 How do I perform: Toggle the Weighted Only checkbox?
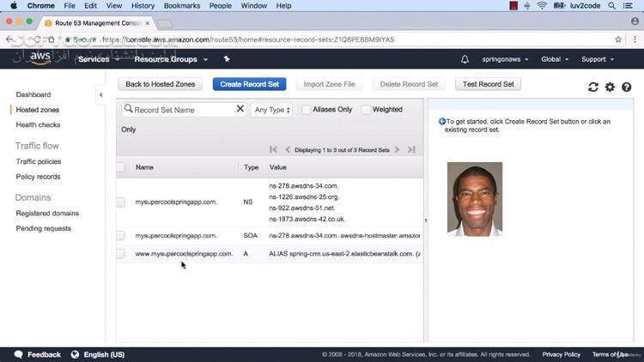366,110
